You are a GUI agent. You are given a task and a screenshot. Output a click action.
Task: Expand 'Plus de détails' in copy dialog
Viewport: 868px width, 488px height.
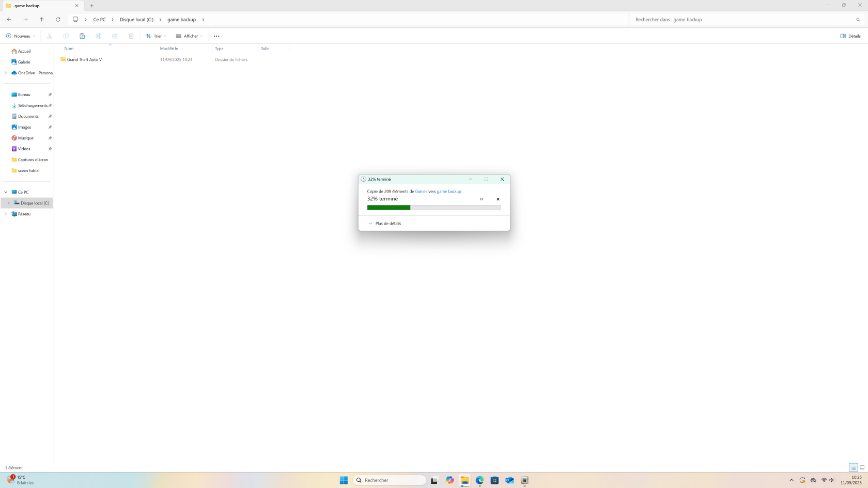pyautogui.click(x=385, y=224)
